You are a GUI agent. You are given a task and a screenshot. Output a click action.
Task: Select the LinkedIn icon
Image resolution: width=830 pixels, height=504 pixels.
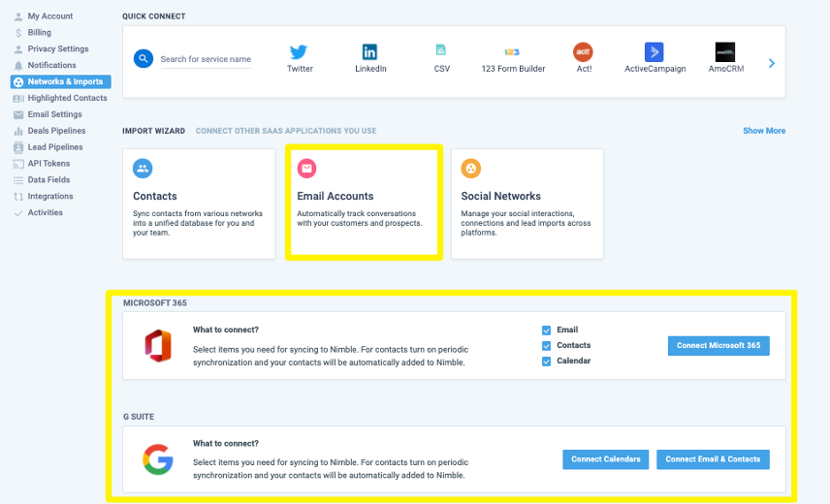(x=369, y=51)
